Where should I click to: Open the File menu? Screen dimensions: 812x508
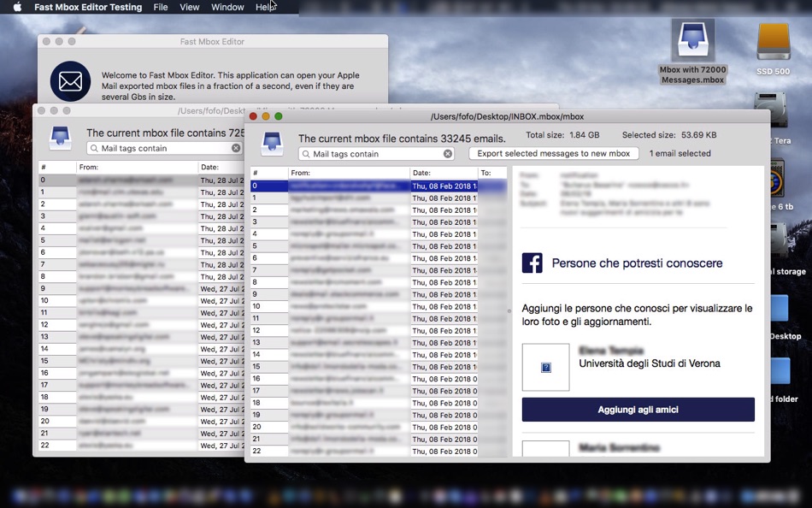[161, 7]
